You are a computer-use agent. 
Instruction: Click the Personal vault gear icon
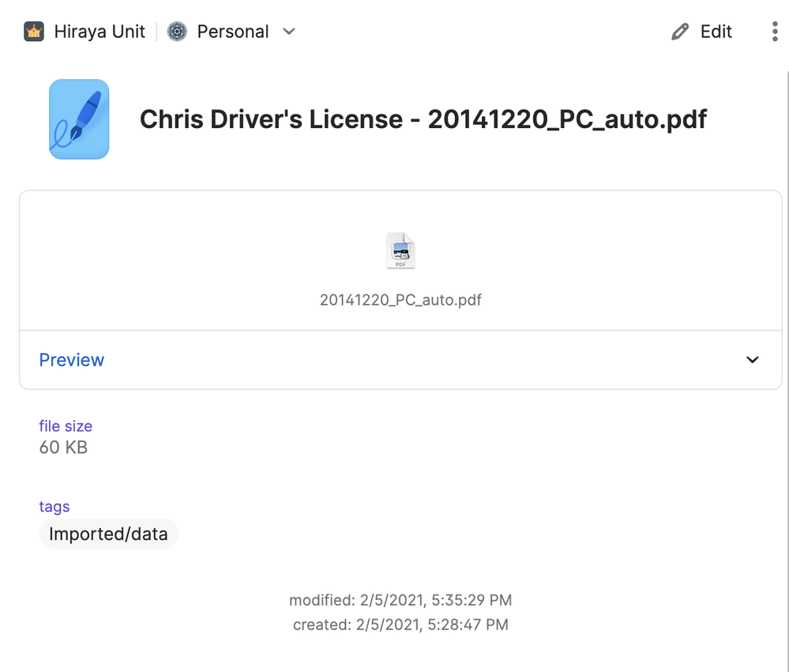click(177, 32)
